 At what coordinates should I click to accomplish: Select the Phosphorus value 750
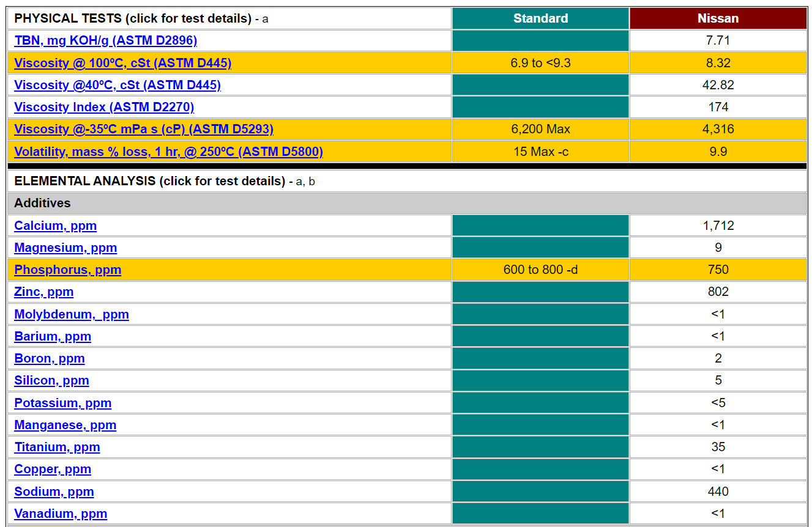pyautogui.click(x=718, y=270)
